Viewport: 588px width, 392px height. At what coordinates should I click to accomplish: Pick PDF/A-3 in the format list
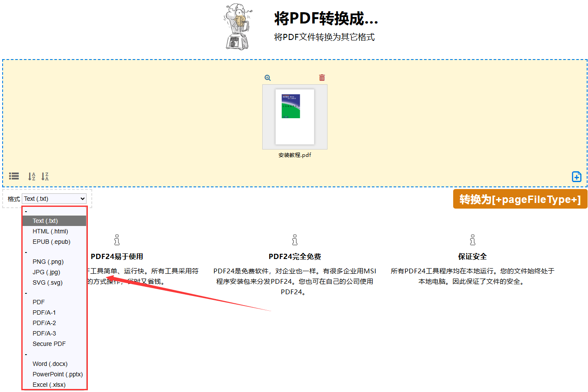[54, 333]
